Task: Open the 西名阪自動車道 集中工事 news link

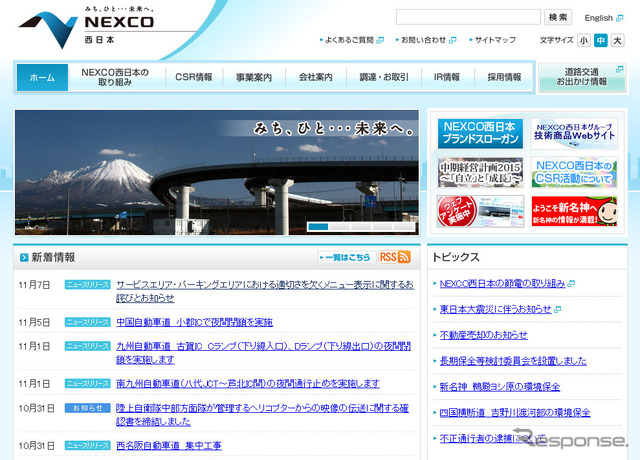Action: (169, 446)
